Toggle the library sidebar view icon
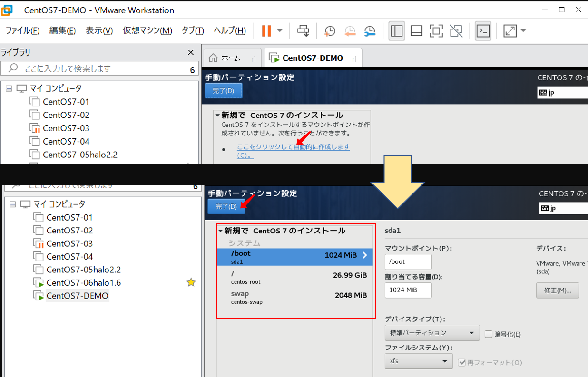 coord(397,31)
